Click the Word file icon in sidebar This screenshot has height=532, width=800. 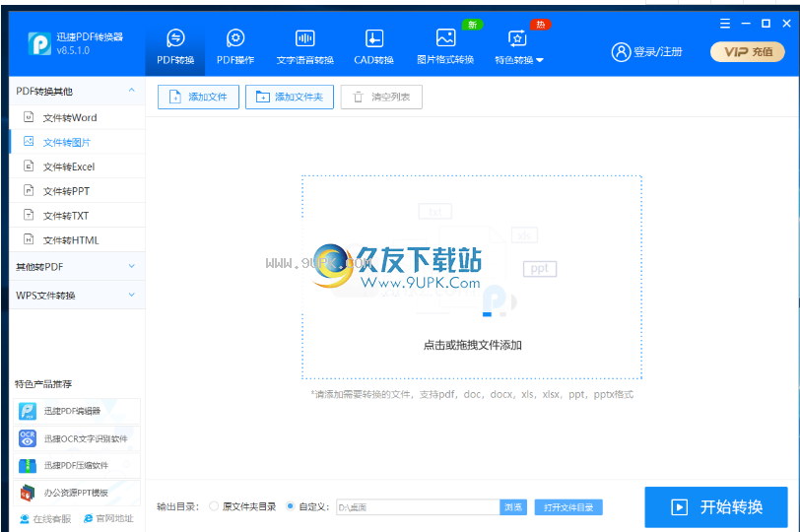coord(30,117)
